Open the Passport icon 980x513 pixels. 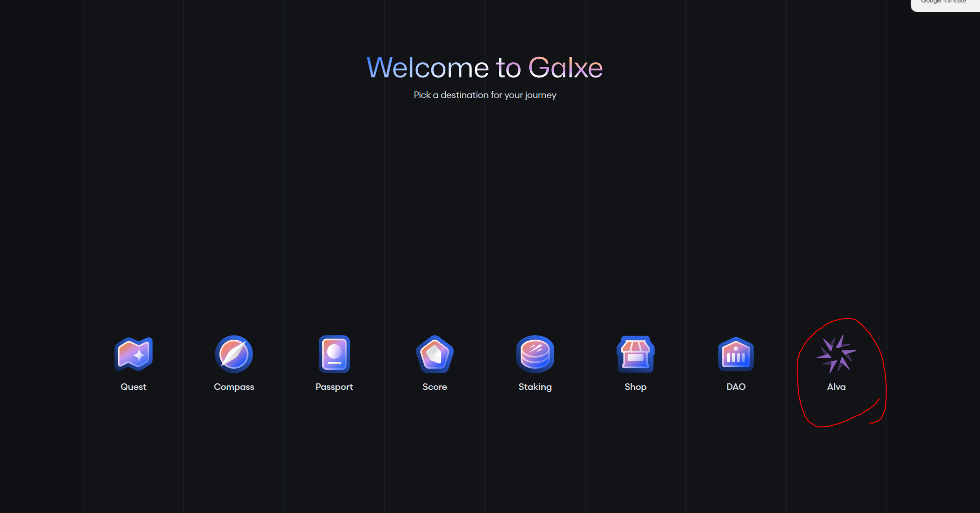coord(334,354)
